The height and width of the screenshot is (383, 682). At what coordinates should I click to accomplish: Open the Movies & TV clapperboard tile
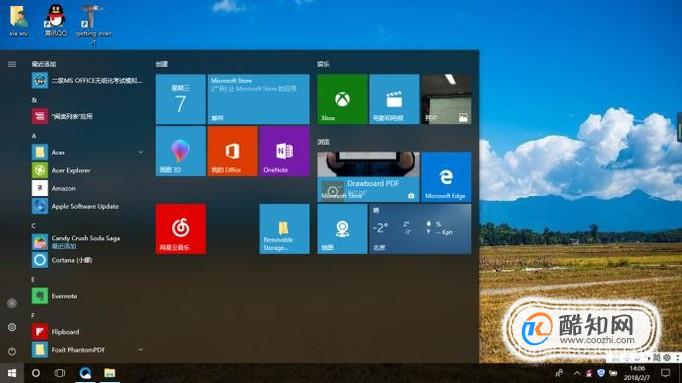coord(394,99)
